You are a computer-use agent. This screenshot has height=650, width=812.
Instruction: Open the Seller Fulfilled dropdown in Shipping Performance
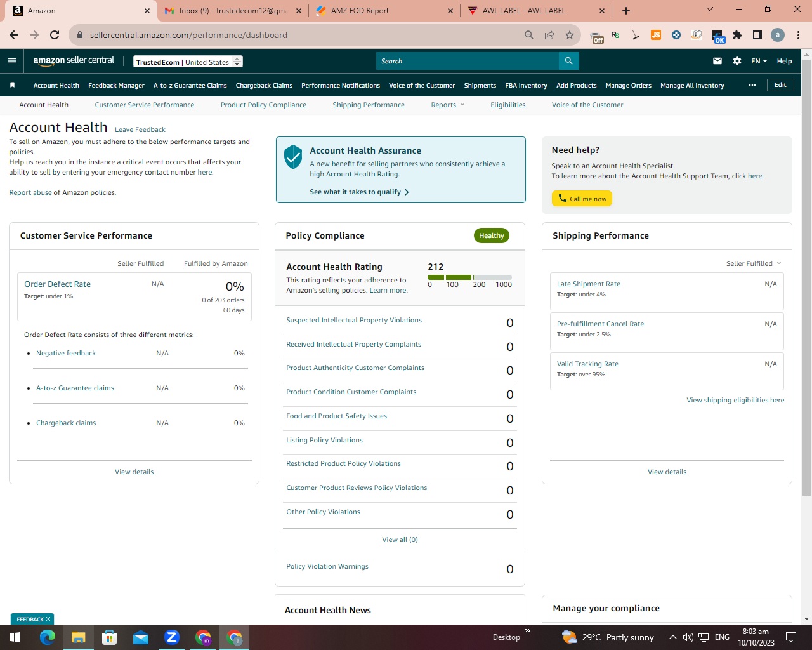click(x=754, y=263)
